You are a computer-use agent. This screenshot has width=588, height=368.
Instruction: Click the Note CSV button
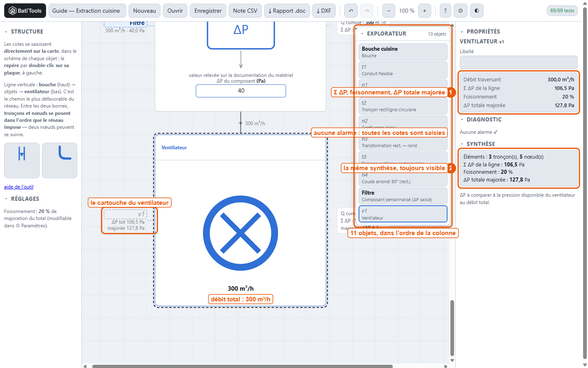[x=245, y=11]
